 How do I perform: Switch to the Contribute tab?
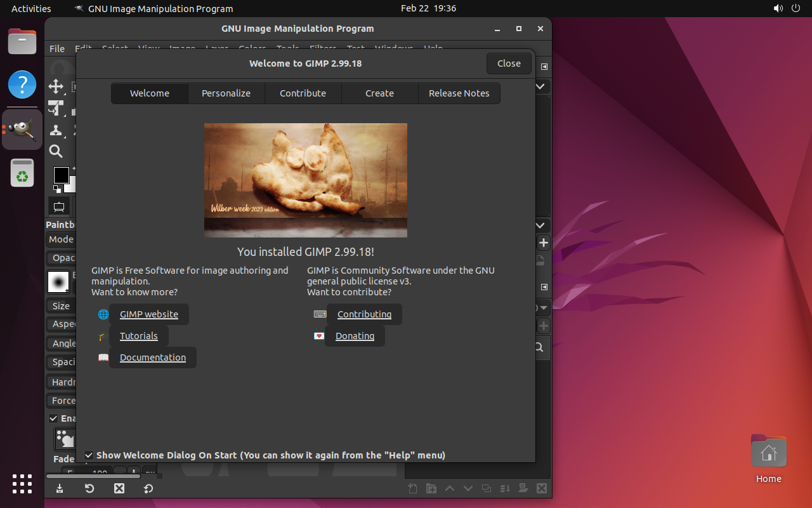click(x=303, y=93)
